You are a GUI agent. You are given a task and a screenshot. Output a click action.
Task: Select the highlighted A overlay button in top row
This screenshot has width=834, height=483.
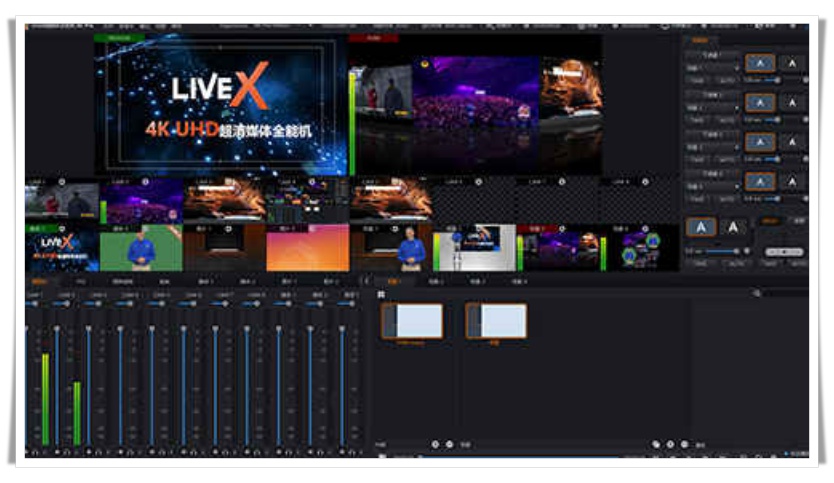(x=760, y=63)
